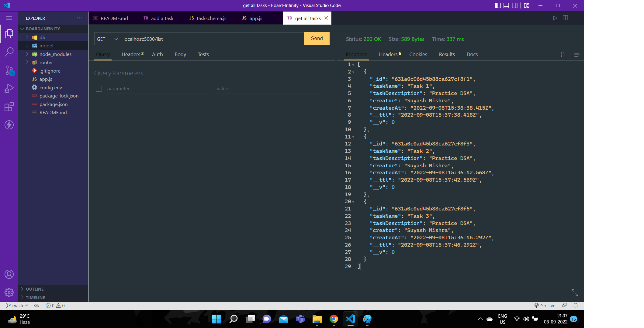Image resolution: width=644 pixels, height=328 pixels.
Task: Open Windows Start menu
Action: 216,319
